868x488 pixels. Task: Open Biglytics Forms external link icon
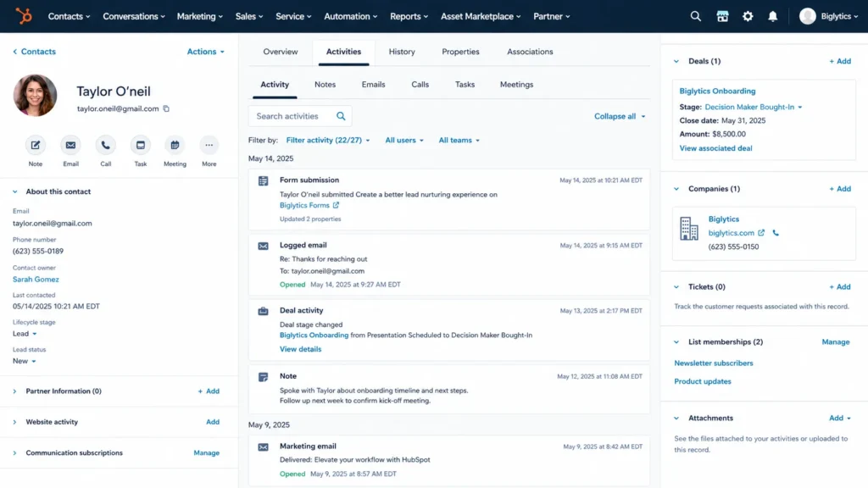click(x=336, y=205)
